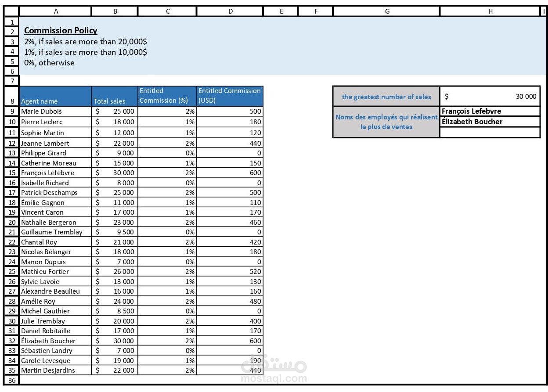Select Élizabeth Boucher in the agent list
This screenshot has height=392, width=548.
click(56, 341)
